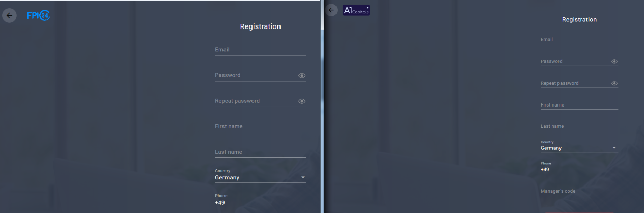Click First name field in A1 Capitals form
Screen dimensions: 644x213
579,105
